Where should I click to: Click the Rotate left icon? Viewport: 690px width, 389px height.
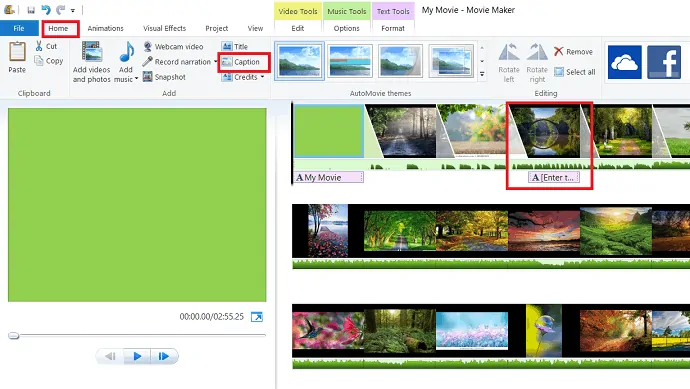click(x=509, y=52)
